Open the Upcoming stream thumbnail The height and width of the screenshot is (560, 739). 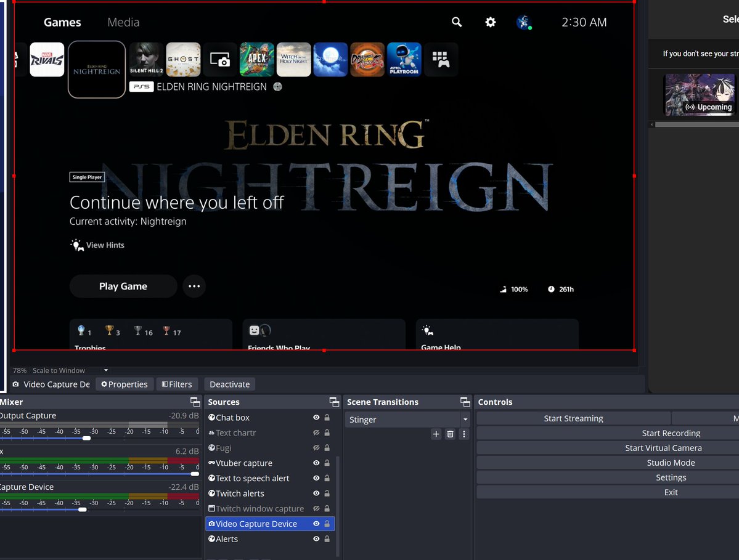pyautogui.click(x=700, y=95)
